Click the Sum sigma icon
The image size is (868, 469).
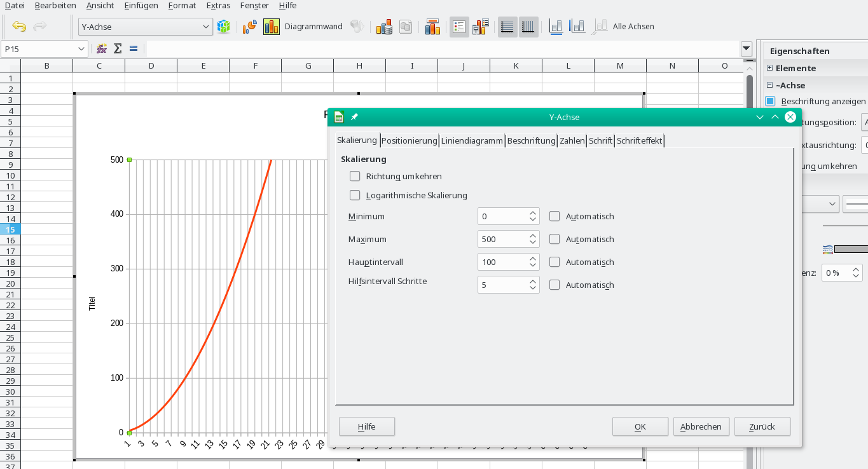click(118, 49)
